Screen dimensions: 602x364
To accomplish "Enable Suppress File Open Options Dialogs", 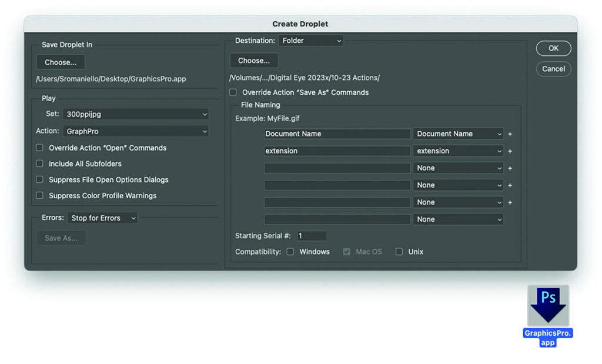I will (40, 180).
